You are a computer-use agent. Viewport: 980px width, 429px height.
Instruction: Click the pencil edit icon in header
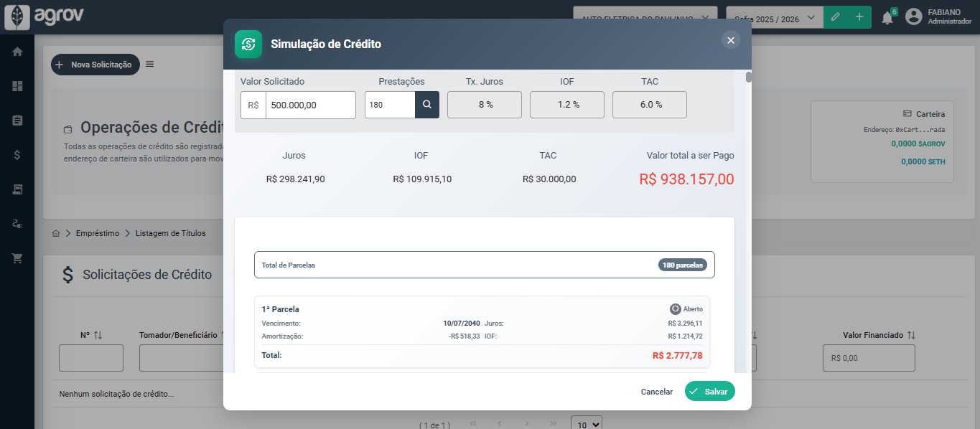click(x=835, y=17)
